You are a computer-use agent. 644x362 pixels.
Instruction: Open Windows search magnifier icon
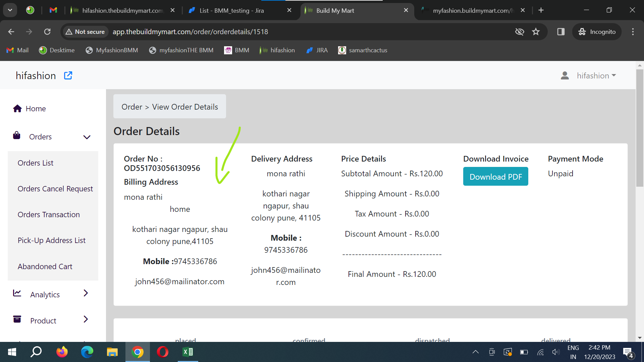(36, 352)
